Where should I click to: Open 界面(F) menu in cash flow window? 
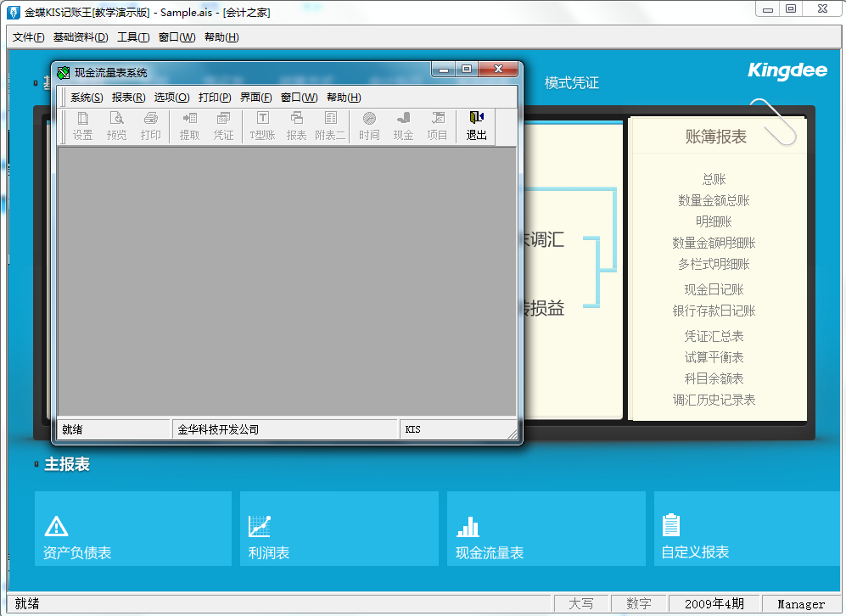coord(255,97)
